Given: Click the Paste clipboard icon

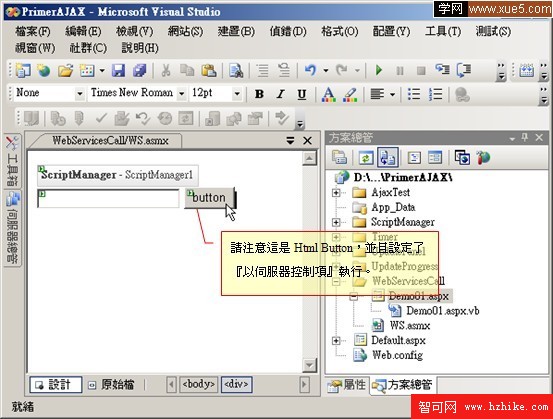Looking at the screenshot, I should 209,71.
